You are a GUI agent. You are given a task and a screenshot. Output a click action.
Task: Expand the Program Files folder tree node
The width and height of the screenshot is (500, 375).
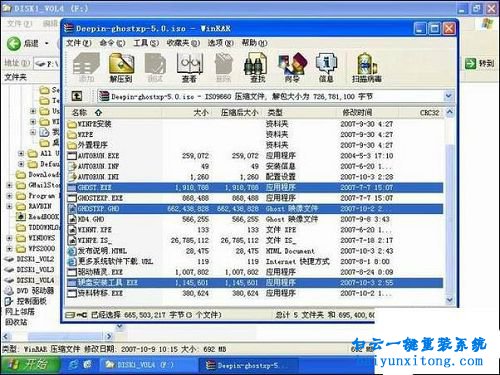pos(10,196)
